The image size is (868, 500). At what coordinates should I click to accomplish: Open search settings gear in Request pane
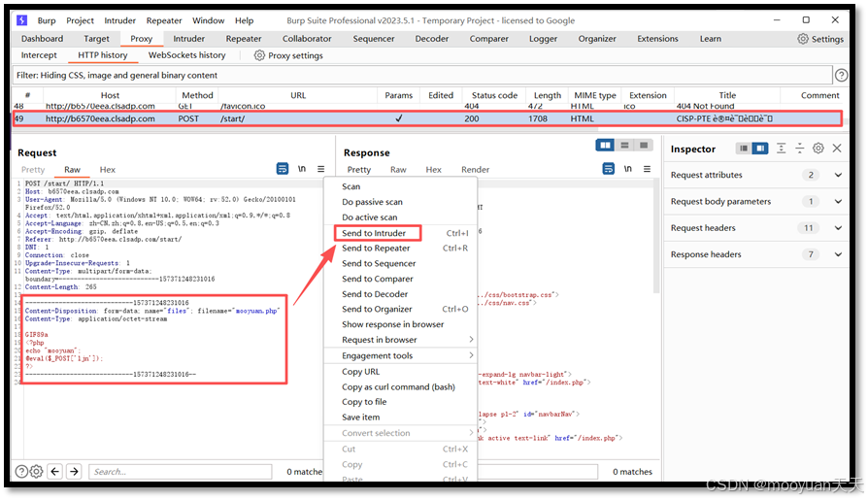click(37, 472)
